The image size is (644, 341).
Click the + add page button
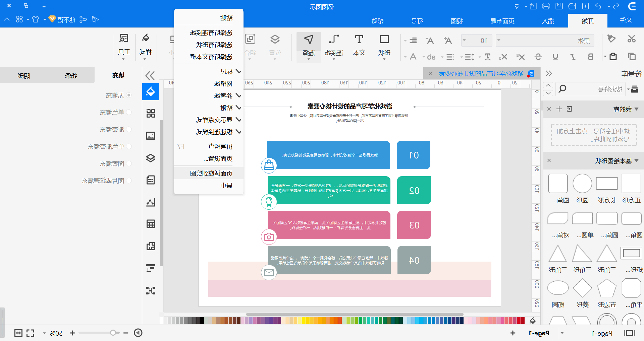(x=513, y=333)
